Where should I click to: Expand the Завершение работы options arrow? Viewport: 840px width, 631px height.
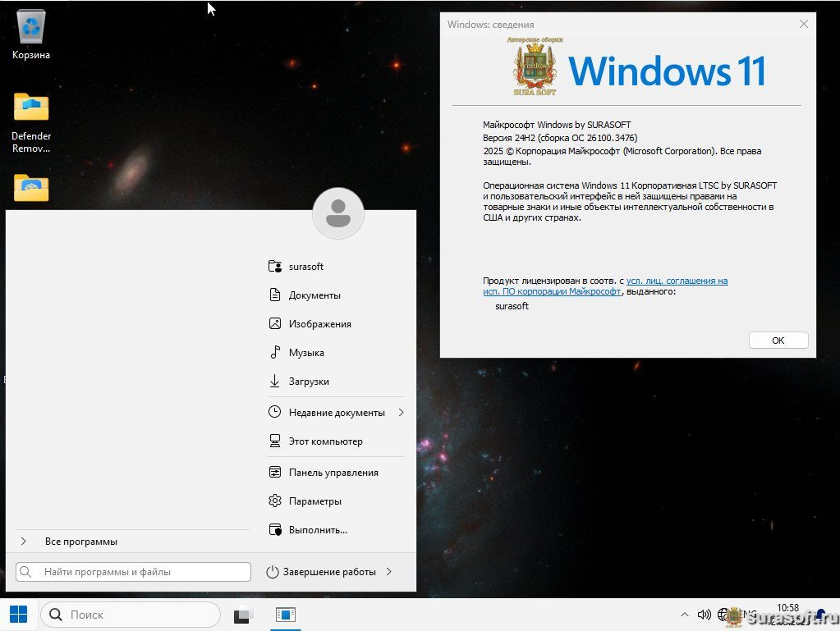click(x=389, y=572)
